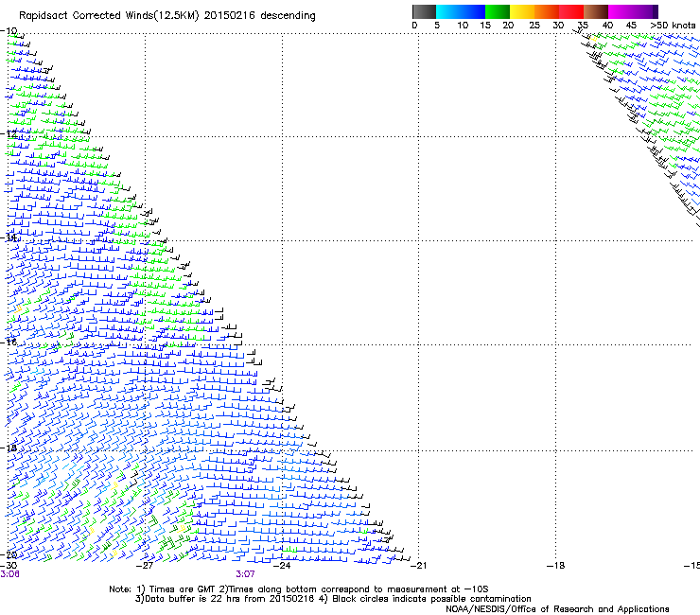Click the yellow 20-25 knots legend swatch
This screenshot has width=700, height=615.
coord(522,11)
